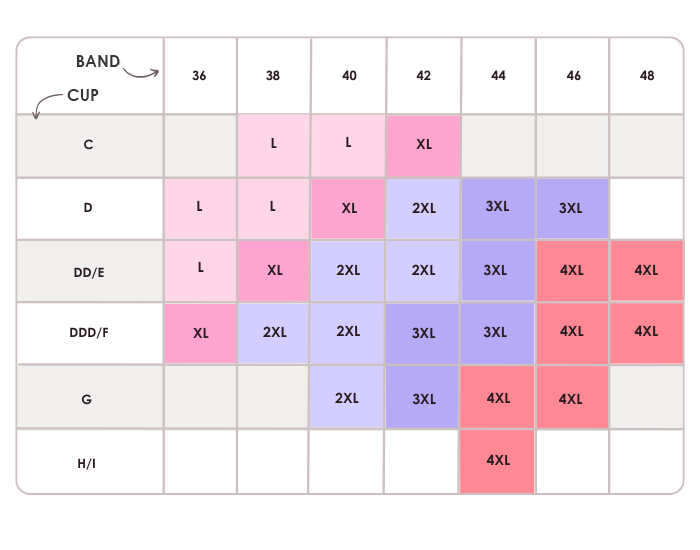The height and width of the screenshot is (550, 700).
Task: Choose the 3XL cell for band 46, cup D
Action: (572, 208)
